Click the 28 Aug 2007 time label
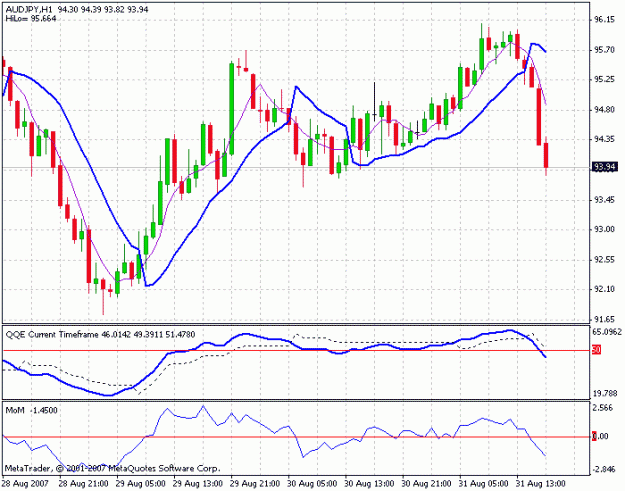The image size is (625, 491). click(x=26, y=484)
